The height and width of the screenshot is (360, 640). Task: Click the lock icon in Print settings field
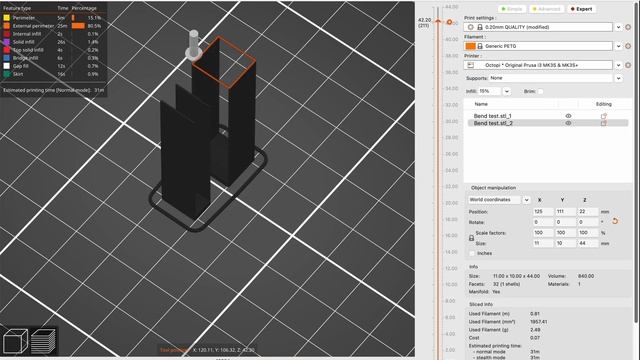coord(480,27)
